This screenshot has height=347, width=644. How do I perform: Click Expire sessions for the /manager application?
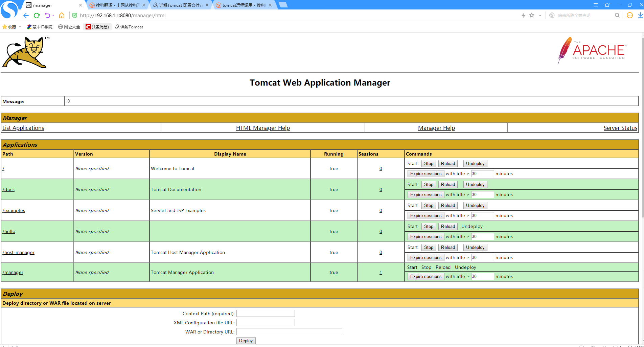click(426, 276)
